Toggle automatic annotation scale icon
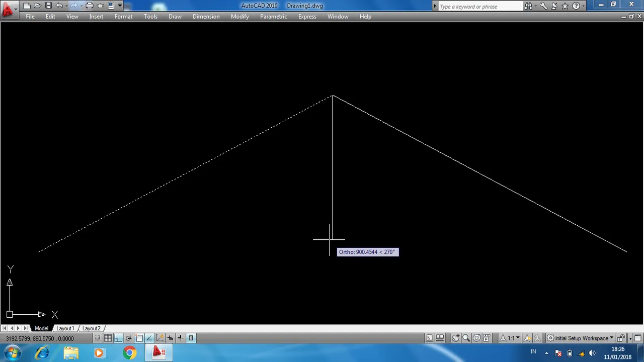 537,338
